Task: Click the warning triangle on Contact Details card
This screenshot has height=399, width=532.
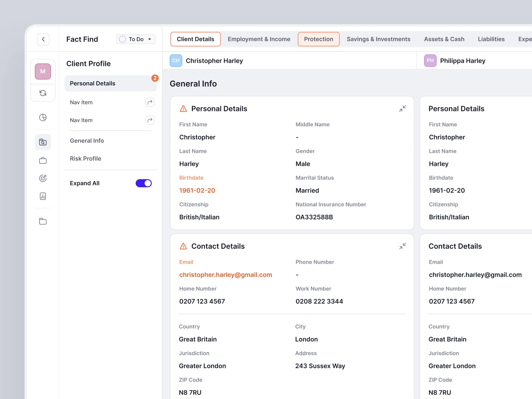Action: (183, 246)
